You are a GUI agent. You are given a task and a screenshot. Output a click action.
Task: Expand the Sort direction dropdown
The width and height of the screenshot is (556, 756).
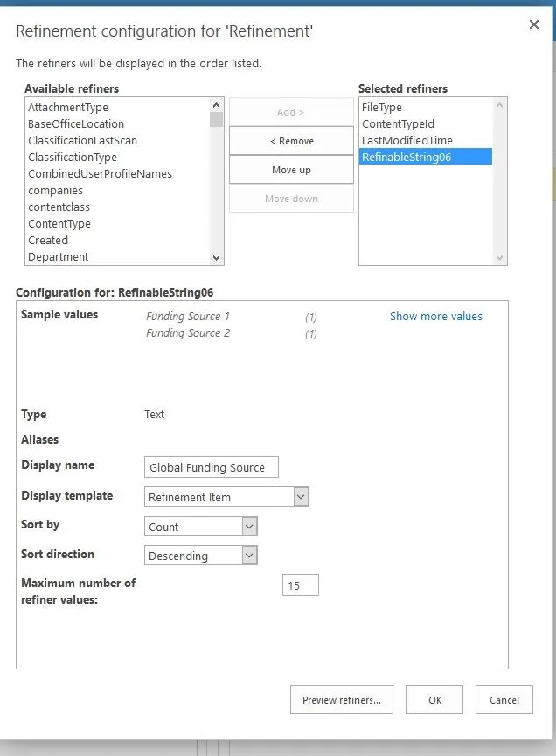click(x=200, y=556)
